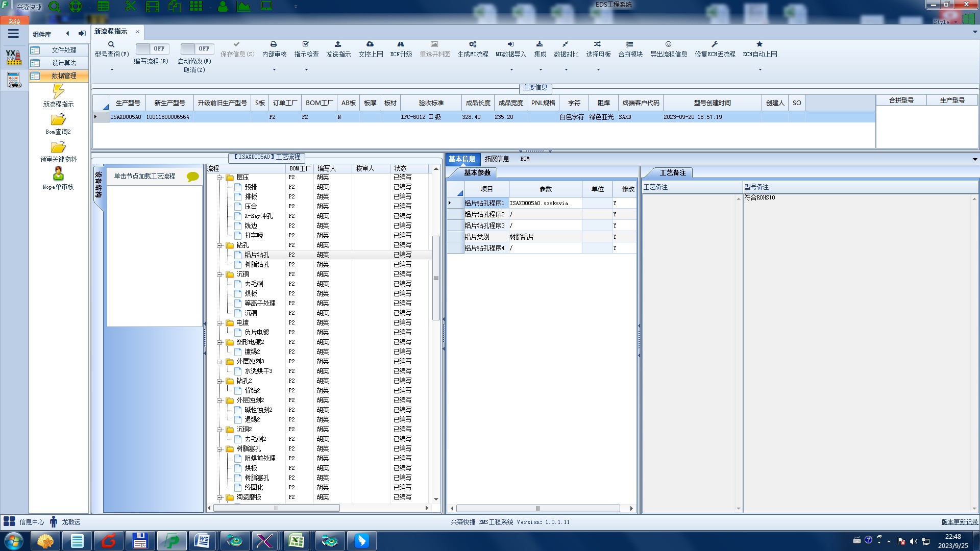Select the 树脂钻孔 process node
This screenshot has height=551, width=980.
[256, 264]
